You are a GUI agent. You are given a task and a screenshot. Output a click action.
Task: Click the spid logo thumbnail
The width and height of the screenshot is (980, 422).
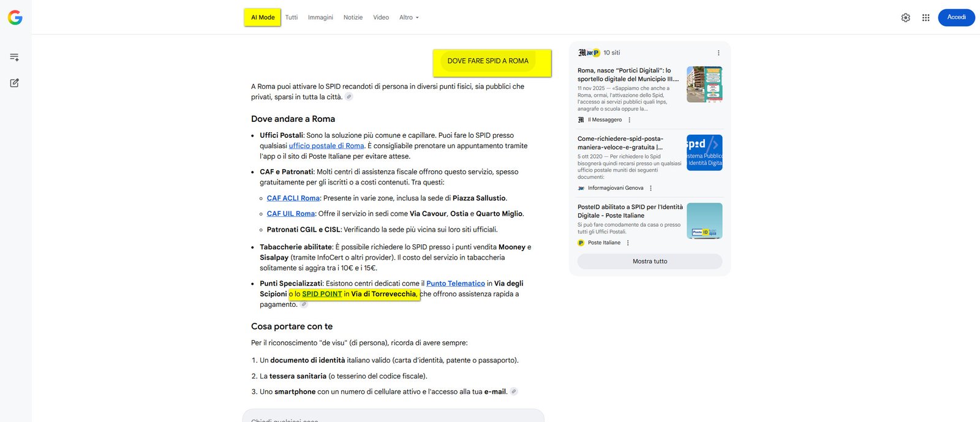tap(704, 153)
